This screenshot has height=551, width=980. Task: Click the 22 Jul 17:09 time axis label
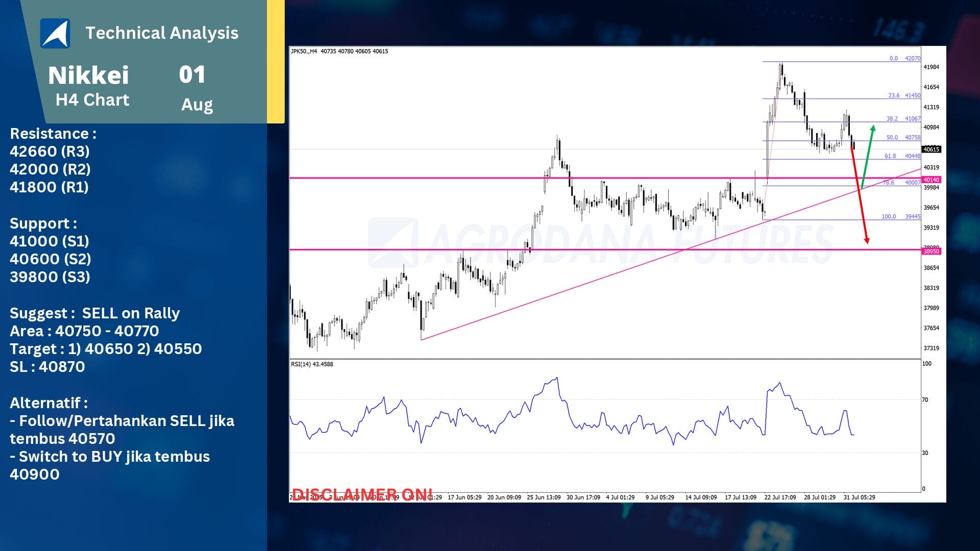780,497
